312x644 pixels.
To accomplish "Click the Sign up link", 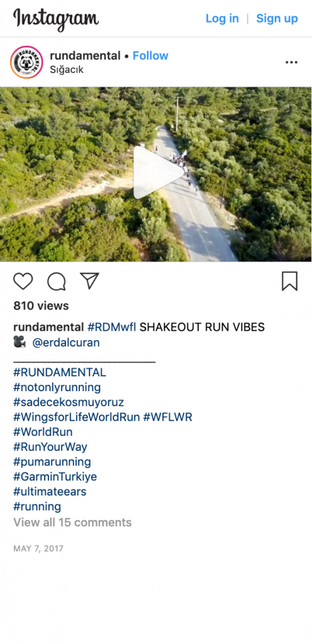I will tap(277, 18).
